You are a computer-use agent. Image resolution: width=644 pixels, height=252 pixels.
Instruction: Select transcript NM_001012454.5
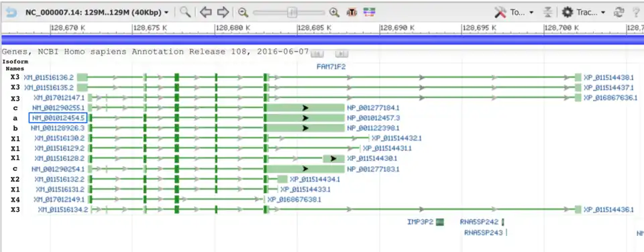[58, 118]
